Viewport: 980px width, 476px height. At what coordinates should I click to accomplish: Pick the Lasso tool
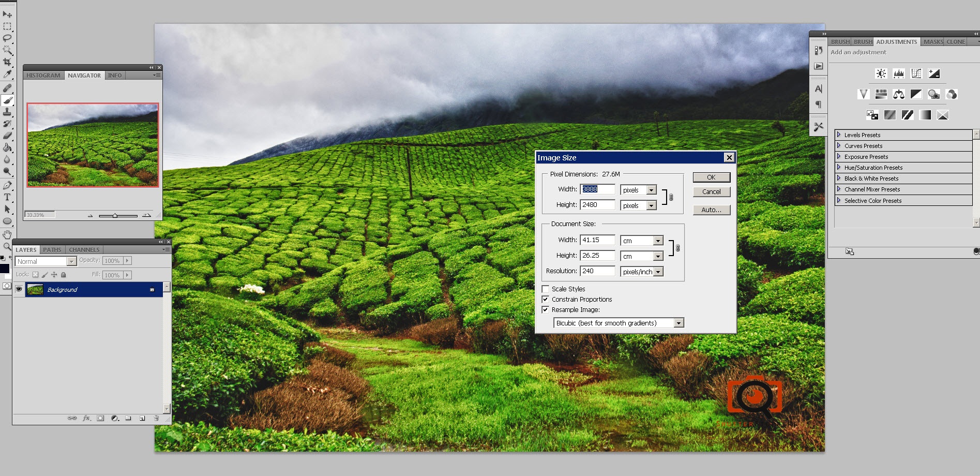coord(7,38)
